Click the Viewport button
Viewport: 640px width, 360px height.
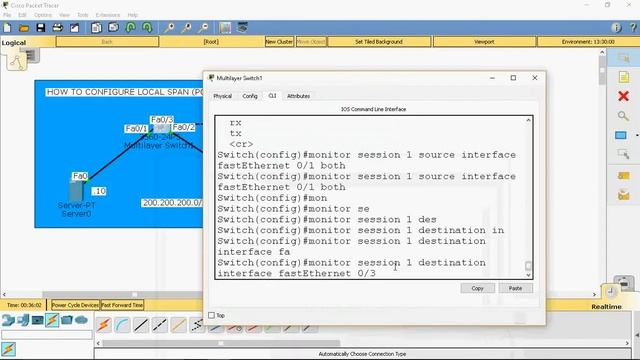pyautogui.click(x=484, y=42)
